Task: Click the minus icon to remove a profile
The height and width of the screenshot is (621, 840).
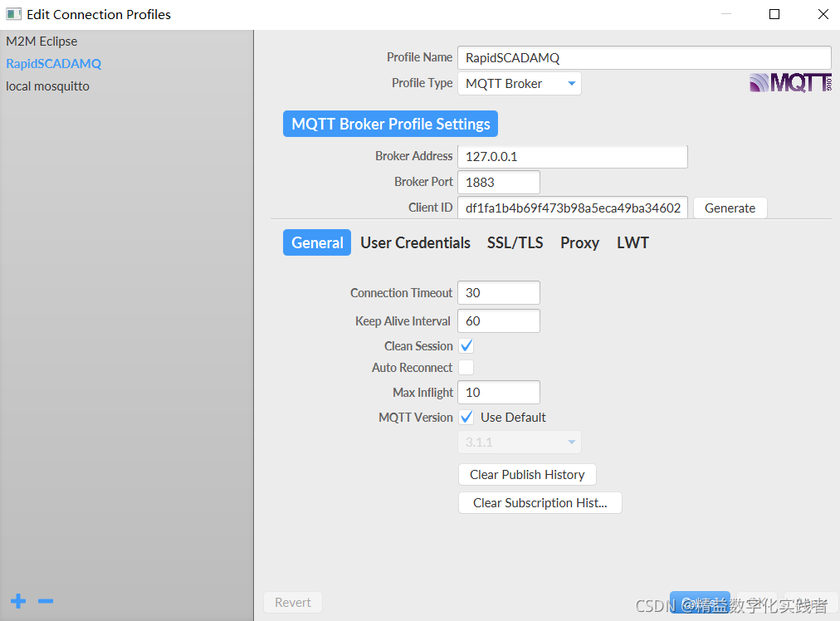Action: (45, 601)
